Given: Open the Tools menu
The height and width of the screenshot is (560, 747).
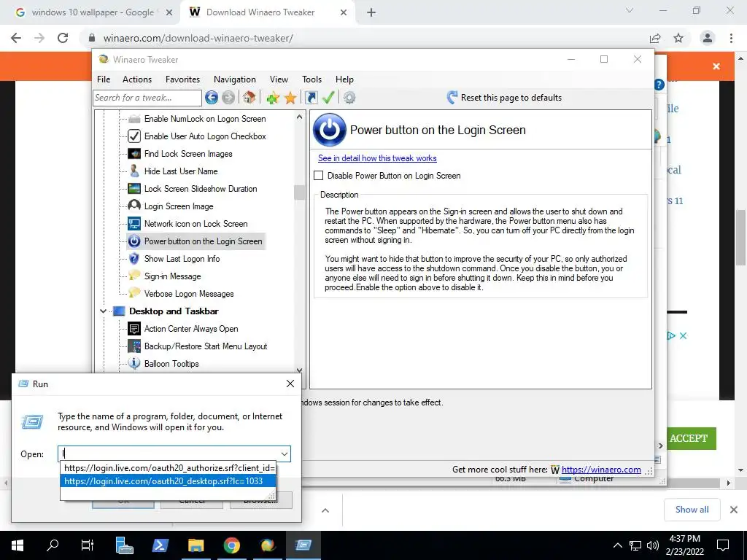Looking at the screenshot, I should click(x=311, y=79).
